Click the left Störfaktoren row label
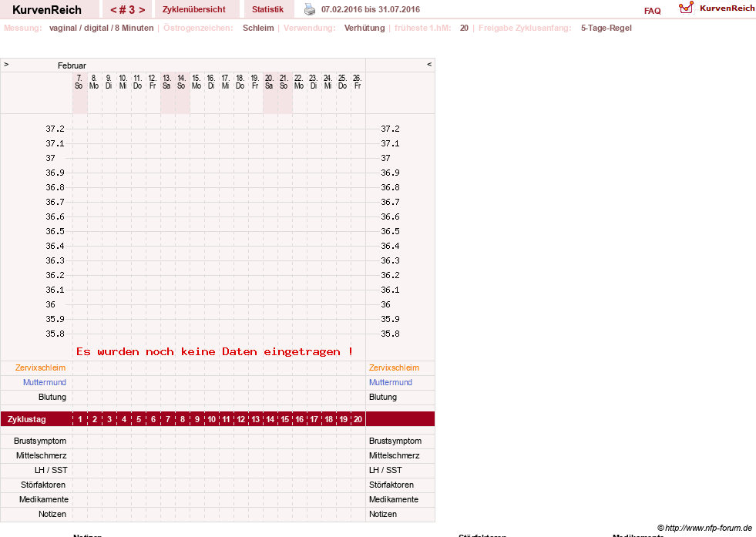756x537 pixels. coord(43,485)
